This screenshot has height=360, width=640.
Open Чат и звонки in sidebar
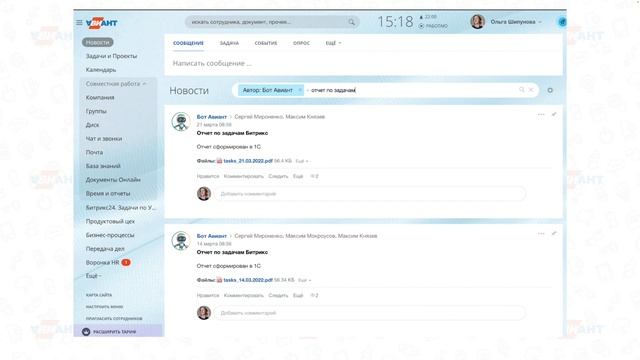(x=104, y=139)
